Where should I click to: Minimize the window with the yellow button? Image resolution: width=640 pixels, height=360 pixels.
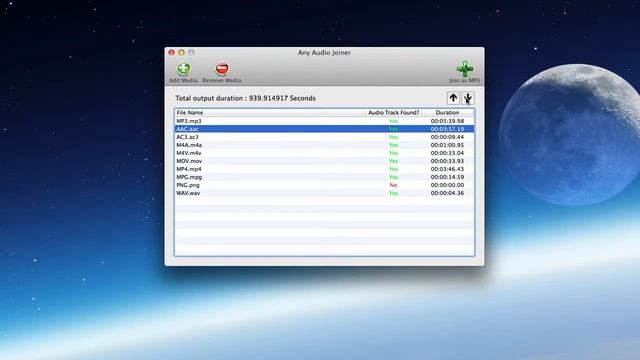pyautogui.click(x=182, y=53)
